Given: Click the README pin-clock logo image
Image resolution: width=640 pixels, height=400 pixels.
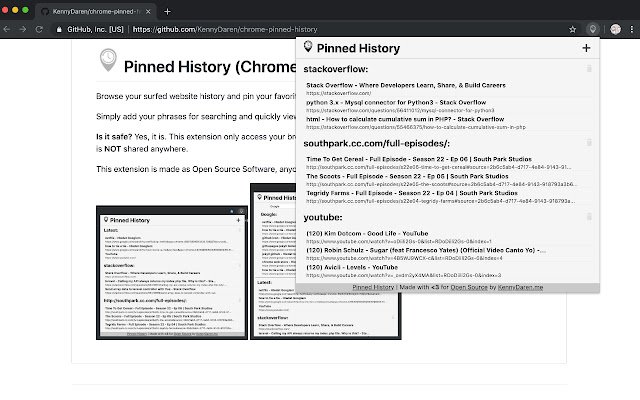Looking at the screenshot, I should [108, 60].
